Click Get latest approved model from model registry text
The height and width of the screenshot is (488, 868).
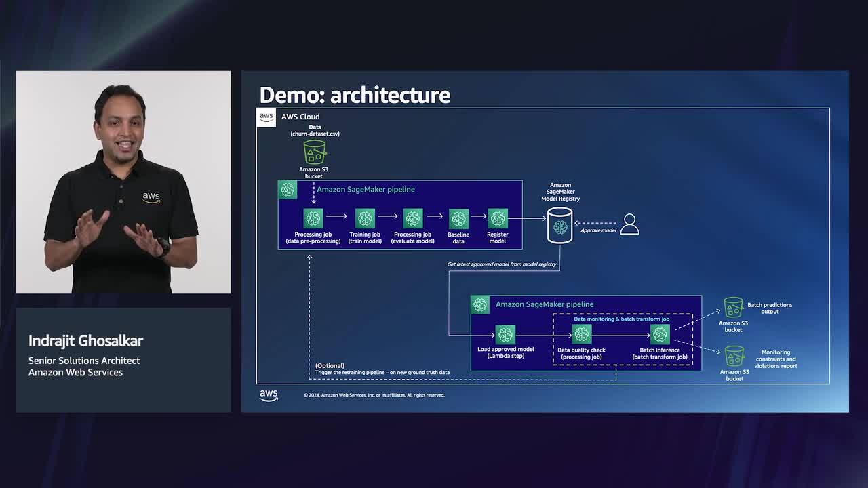[x=502, y=264]
